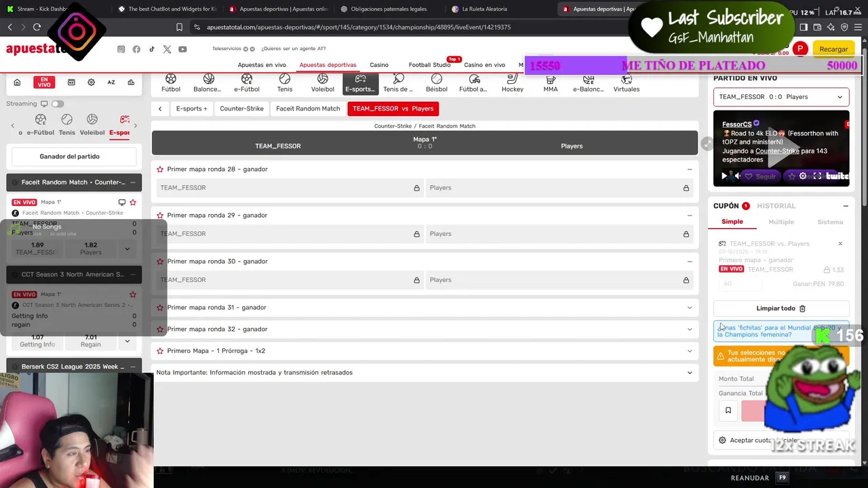Open the statistics bar-chart icon

[131, 83]
